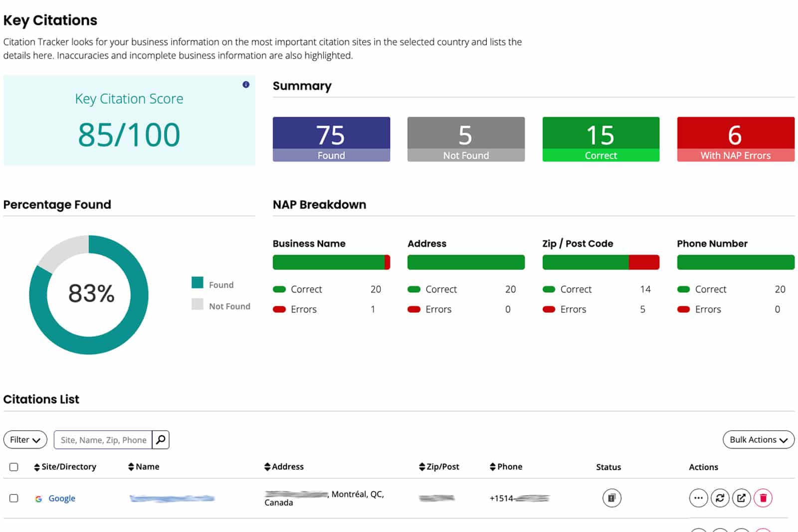Click the search magnifier icon
Screen dimensions: 798x532
(x=161, y=440)
